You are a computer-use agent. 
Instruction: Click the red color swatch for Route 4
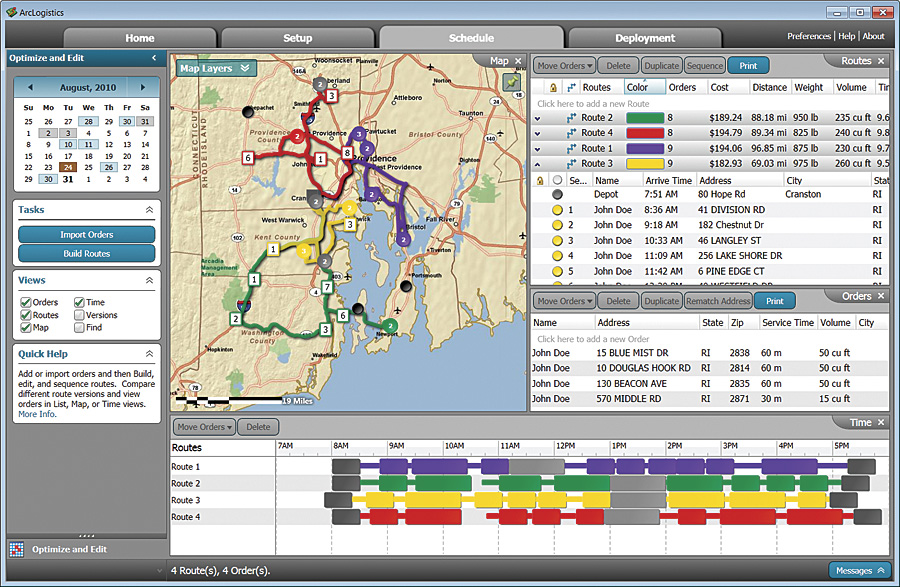pos(643,132)
